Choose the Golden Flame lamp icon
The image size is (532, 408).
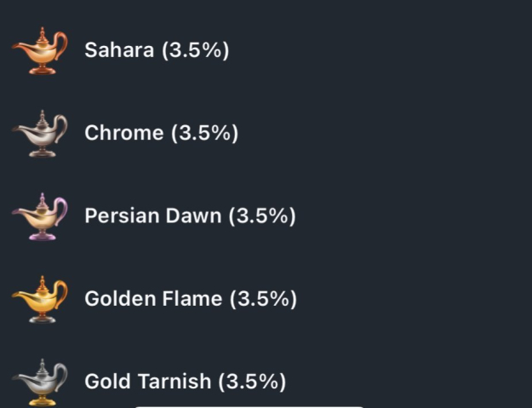(39, 299)
